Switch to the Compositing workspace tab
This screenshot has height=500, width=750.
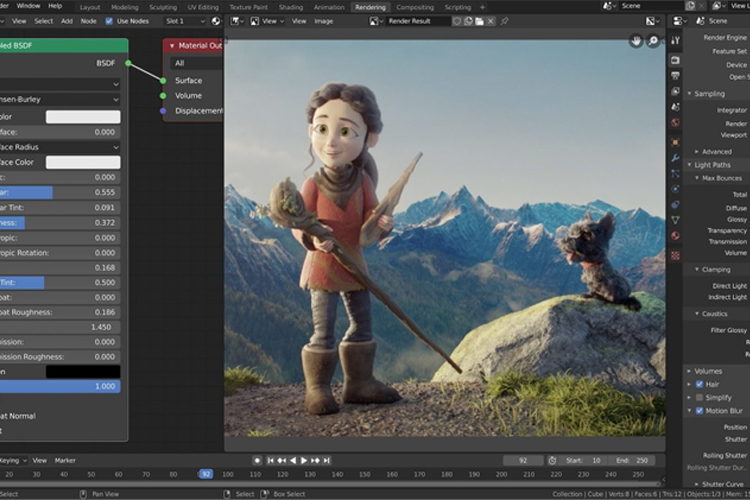click(x=414, y=7)
